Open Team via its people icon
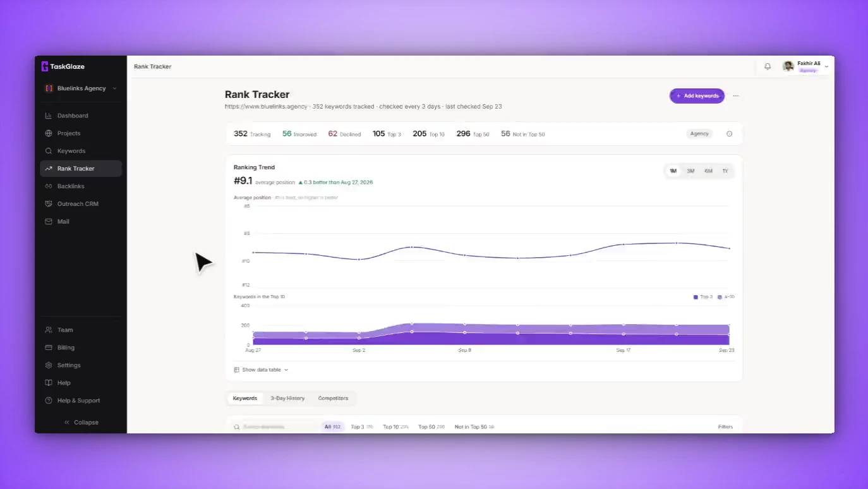The height and width of the screenshot is (489, 868). pos(49,330)
